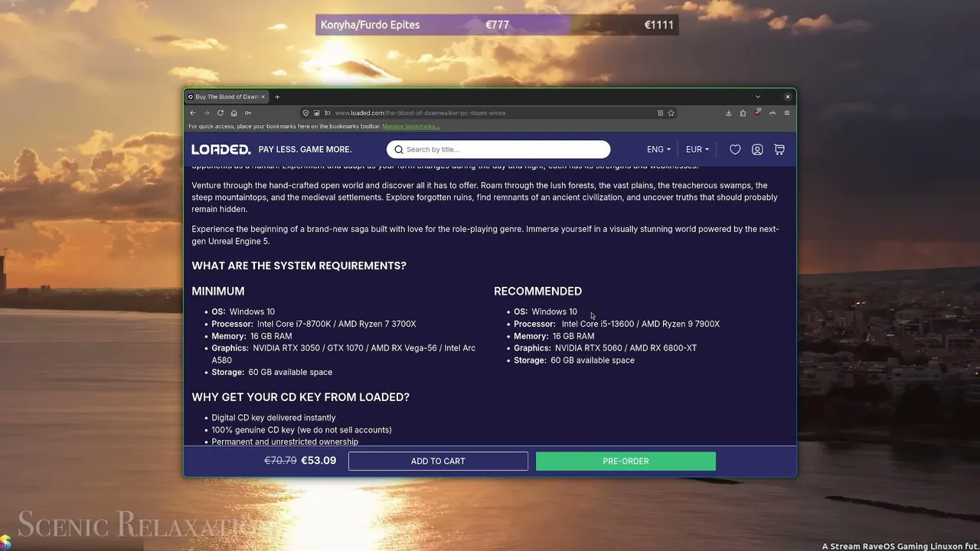The height and width of the screenshot is (551, 980).
Task: Click the picture icon in address bar
Action: pos(316,112)
